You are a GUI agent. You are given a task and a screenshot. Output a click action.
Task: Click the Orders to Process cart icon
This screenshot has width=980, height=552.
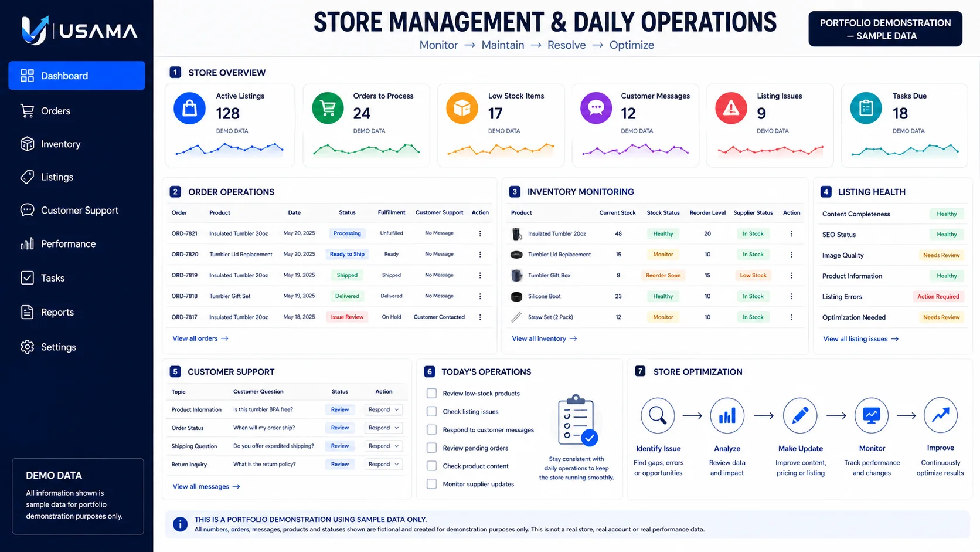(x=328, y=108)
